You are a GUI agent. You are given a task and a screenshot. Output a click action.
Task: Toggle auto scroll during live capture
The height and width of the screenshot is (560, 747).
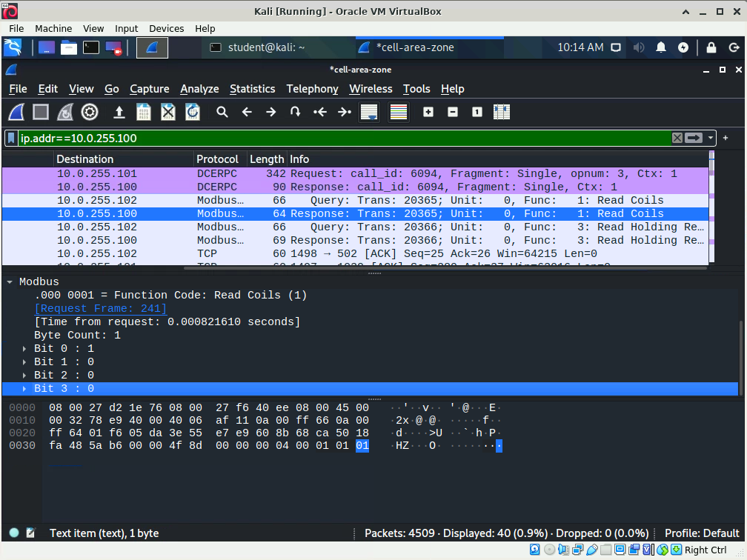pos(369,113)
